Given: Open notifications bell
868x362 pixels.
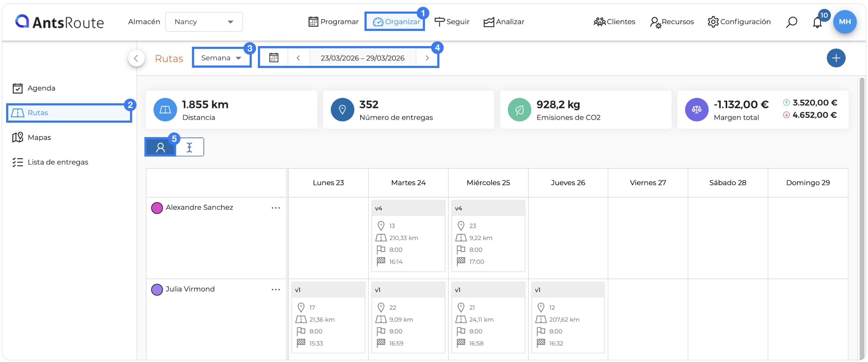Looking at the screenshot, I should pos(817,23).
